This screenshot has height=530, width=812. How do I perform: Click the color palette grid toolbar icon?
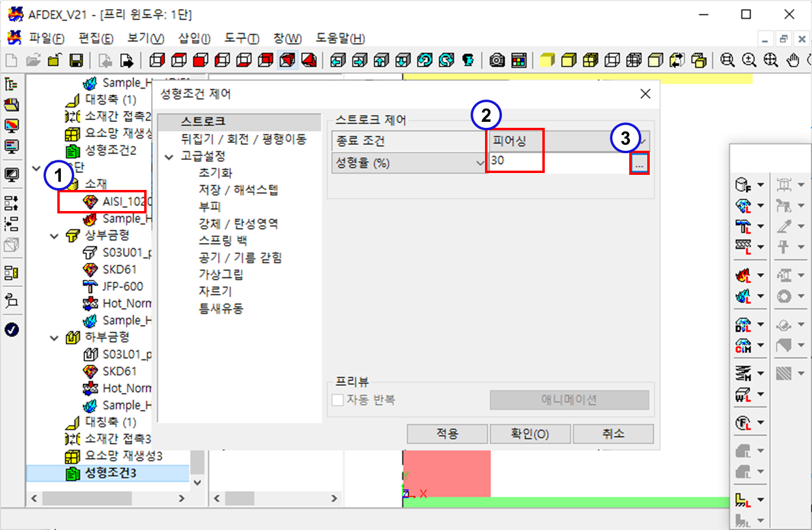click(x=518, y=60)
